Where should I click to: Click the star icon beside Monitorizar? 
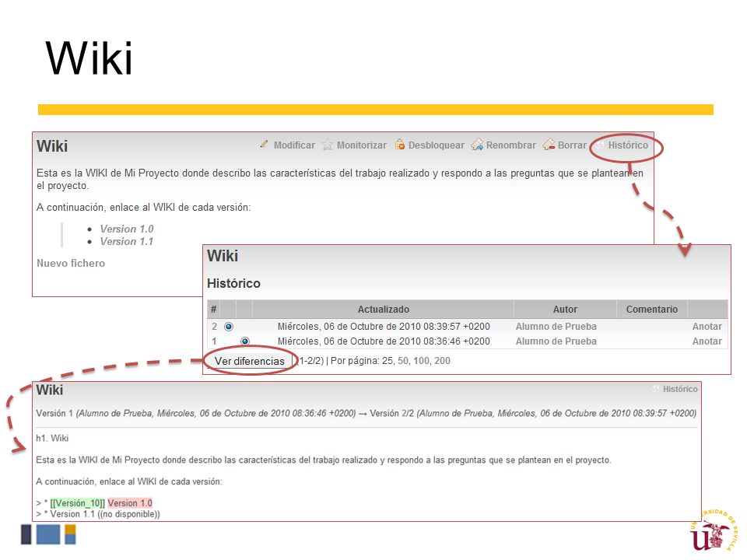point(328,145)
